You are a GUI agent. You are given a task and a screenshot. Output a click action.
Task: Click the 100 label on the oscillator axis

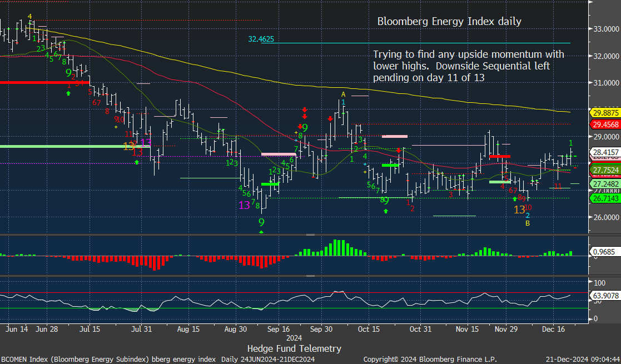click(x=600, y=283)
